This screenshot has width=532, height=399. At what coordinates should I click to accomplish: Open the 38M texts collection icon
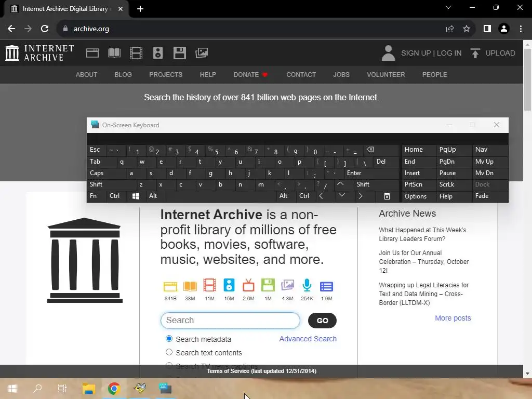(190, 286)
